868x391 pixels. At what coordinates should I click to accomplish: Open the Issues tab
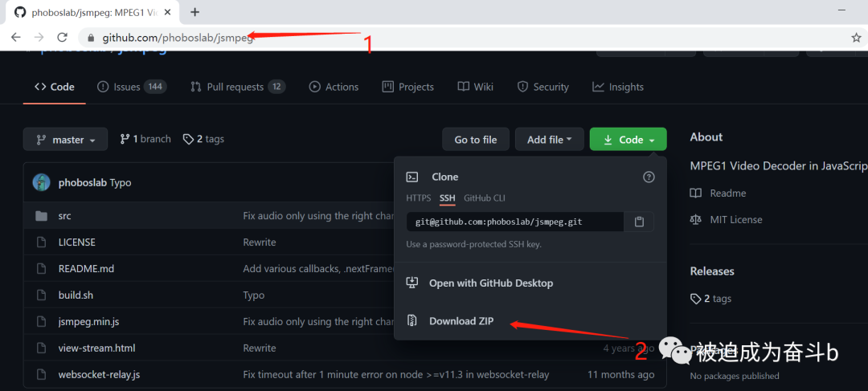click(132, 87)
